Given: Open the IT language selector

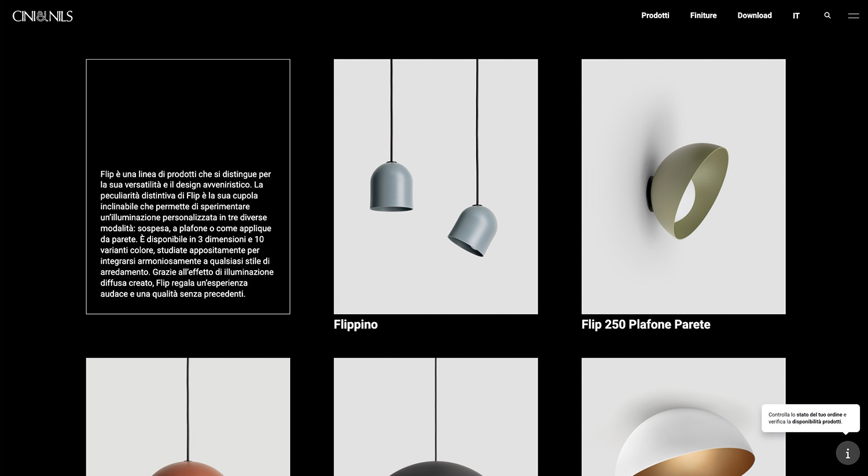Looking at the screenshot, I should 796,16.
